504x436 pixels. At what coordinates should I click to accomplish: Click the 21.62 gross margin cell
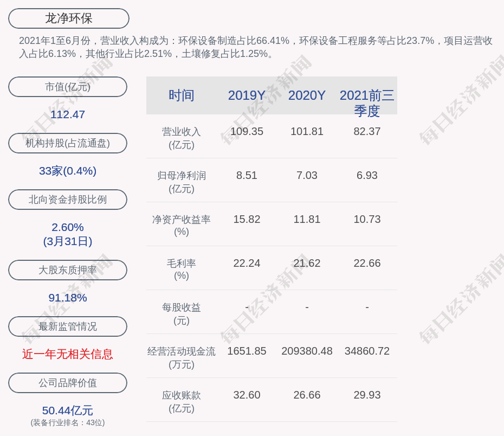(307, 264)
